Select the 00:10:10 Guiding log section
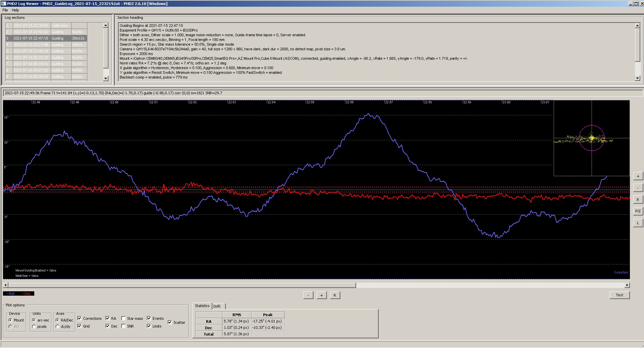The width and height of the screenshot is (644, 348). 46,57
